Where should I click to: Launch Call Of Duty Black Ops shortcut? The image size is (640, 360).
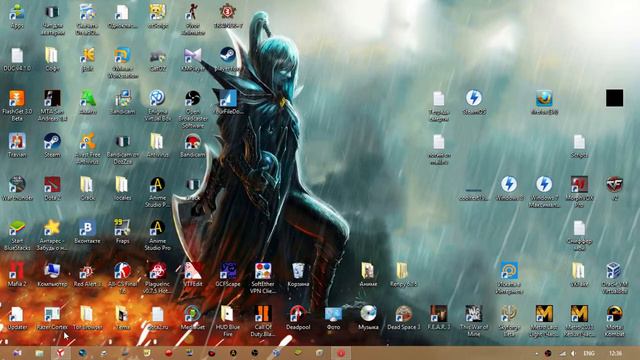[x=263, y=315]
